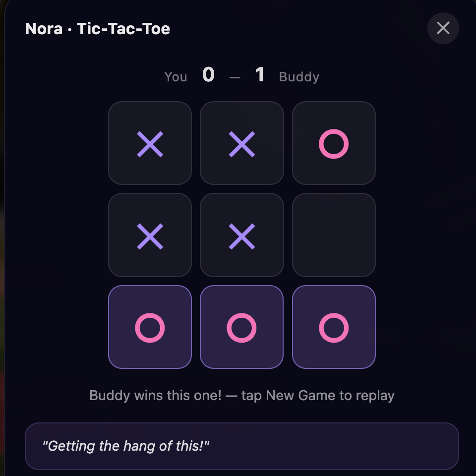Select the X in the center cell

click(241, 235)
